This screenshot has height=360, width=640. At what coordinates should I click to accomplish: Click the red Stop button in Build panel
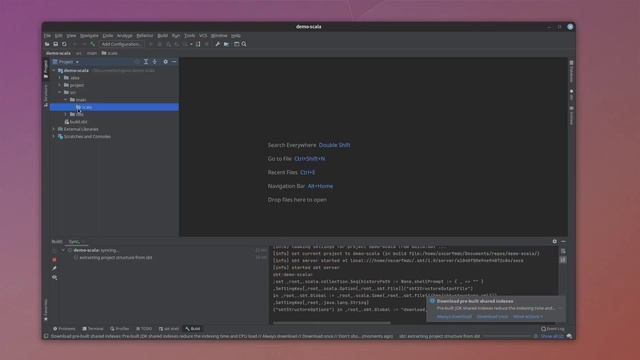click(x=54, y=260)
